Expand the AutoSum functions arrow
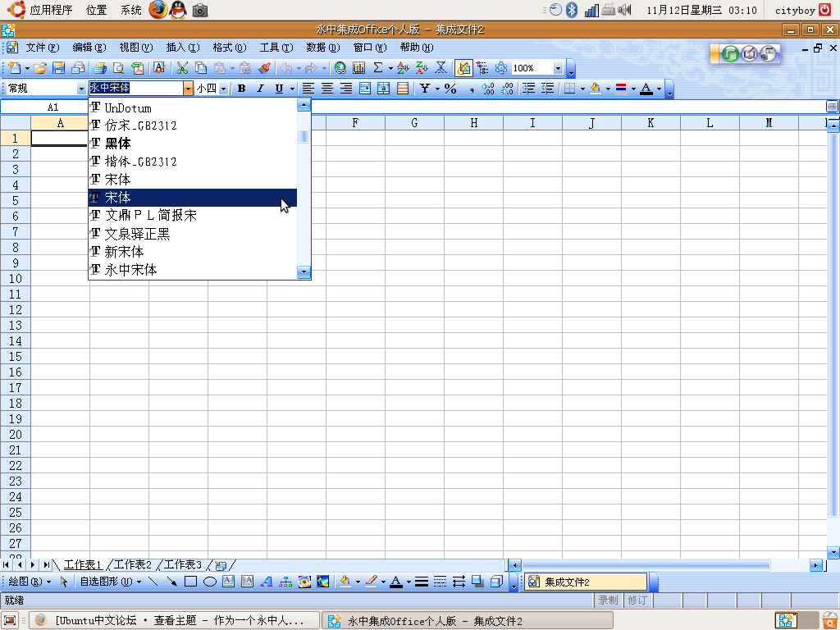Screen dimensions: 840x630 tap(390, 68)
